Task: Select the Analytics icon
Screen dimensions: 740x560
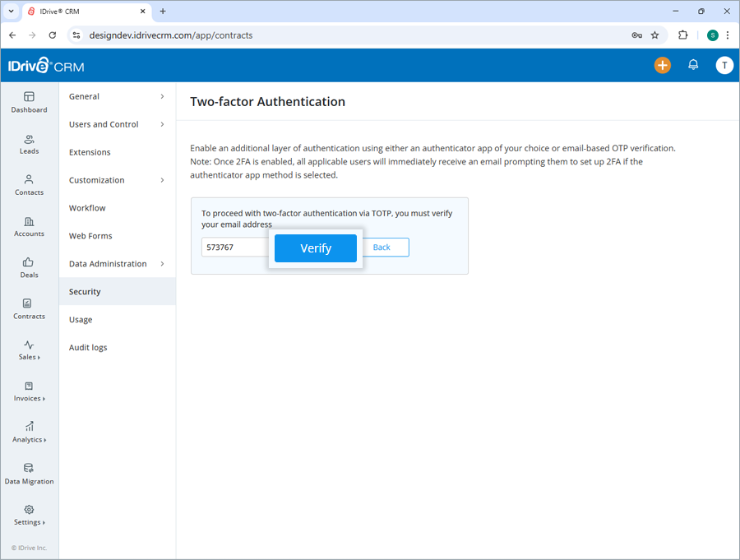Action: pos(29,433)
